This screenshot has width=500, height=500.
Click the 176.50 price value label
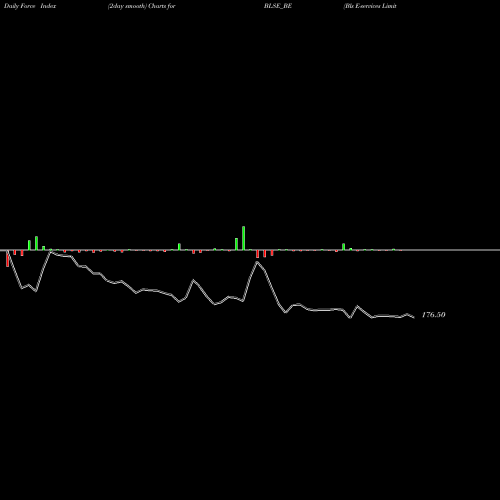click(x=433, y=315)
